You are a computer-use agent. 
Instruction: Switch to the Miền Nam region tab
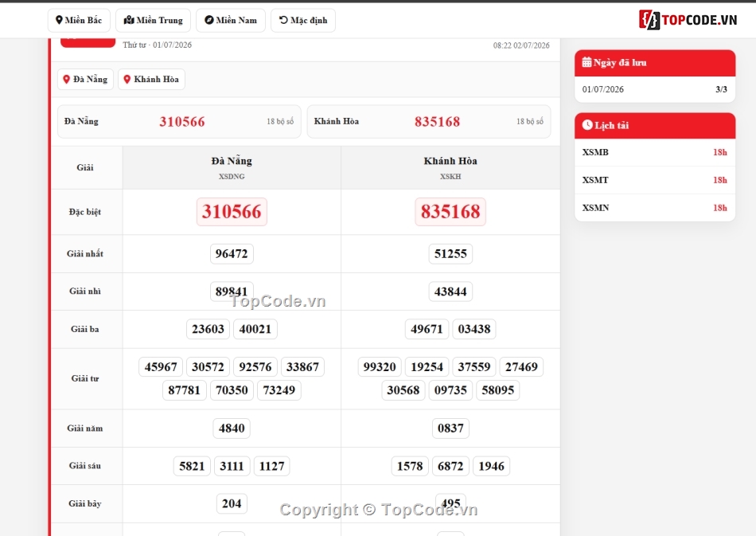231,20
